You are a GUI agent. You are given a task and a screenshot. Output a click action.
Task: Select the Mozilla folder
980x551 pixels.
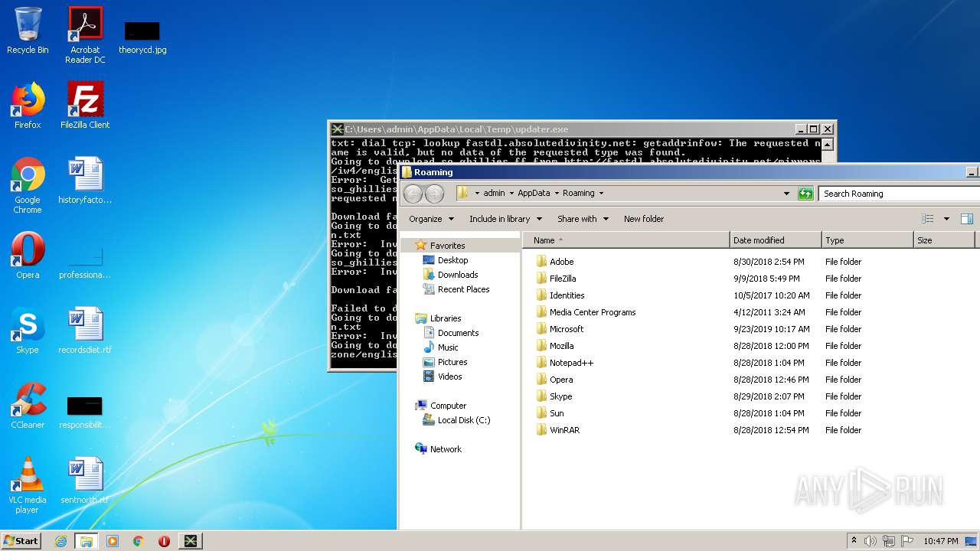tap(561, 346)
